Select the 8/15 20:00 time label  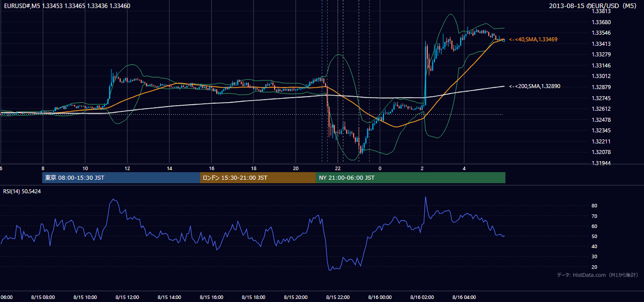click(296, 297)
